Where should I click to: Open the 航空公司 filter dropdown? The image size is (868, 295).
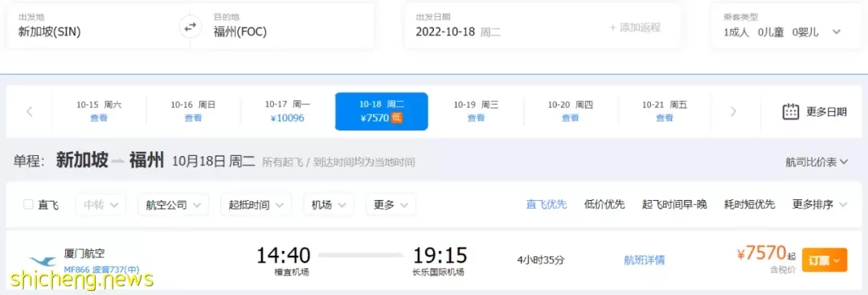(x=173, y=205)
